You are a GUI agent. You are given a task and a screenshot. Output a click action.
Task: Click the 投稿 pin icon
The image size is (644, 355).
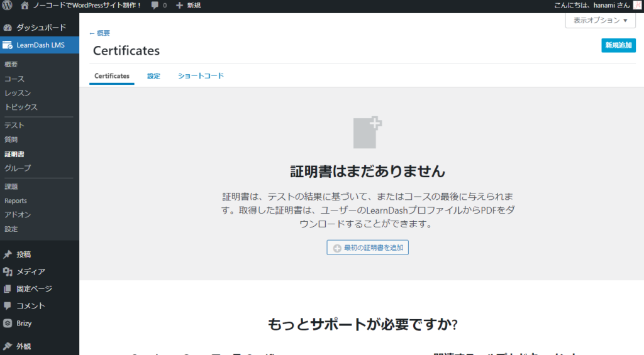point(8,254)
